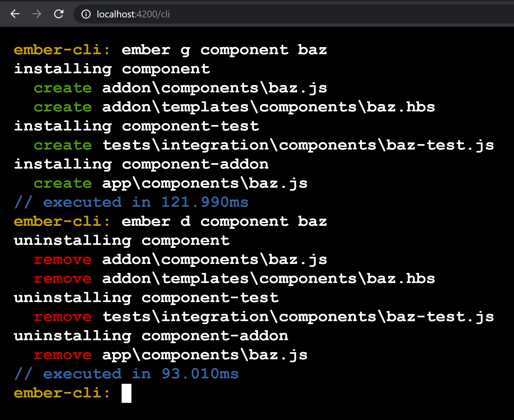Image resolution: width=514 pixels, height=420 pixels.
Task: View site information icon in address bar
Action: click(x=86, y=14)
